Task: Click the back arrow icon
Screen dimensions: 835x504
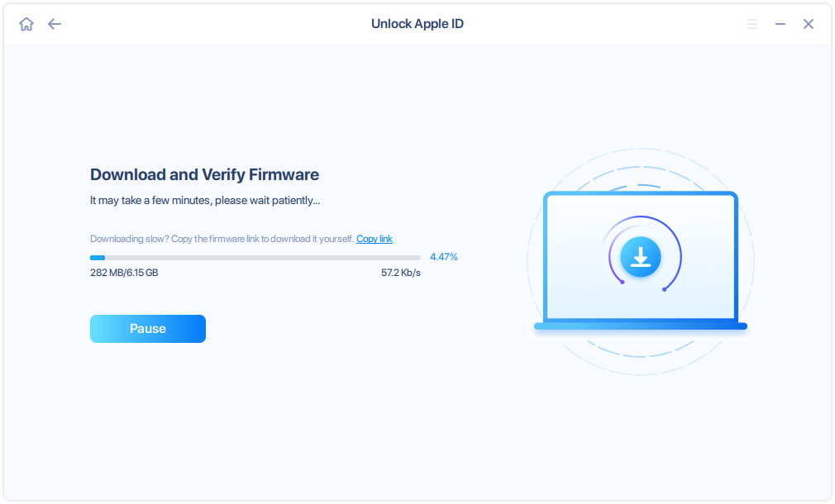Action: click(55, 24)
